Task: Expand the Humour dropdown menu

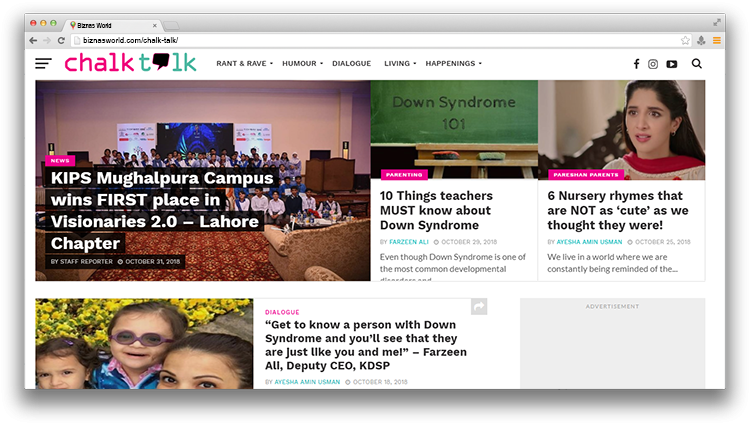Action: pyautogui.click(x=302, y=63)
